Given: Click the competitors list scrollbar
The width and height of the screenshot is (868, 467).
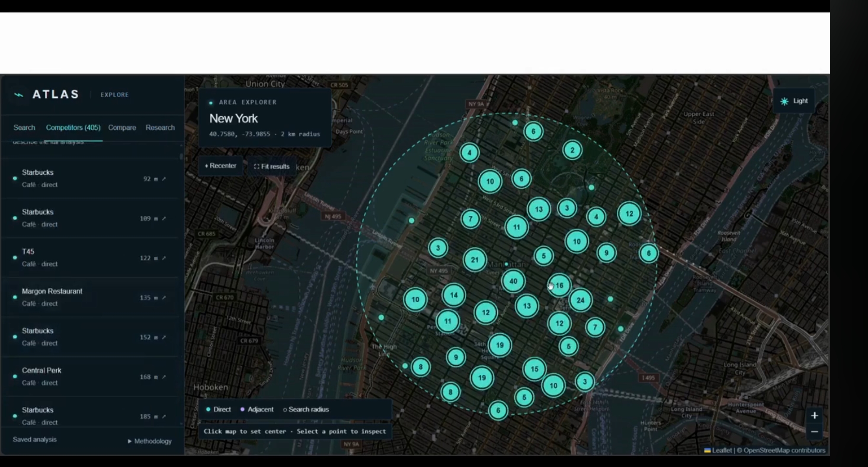Looking at the screenshot, I should (181, 157).
